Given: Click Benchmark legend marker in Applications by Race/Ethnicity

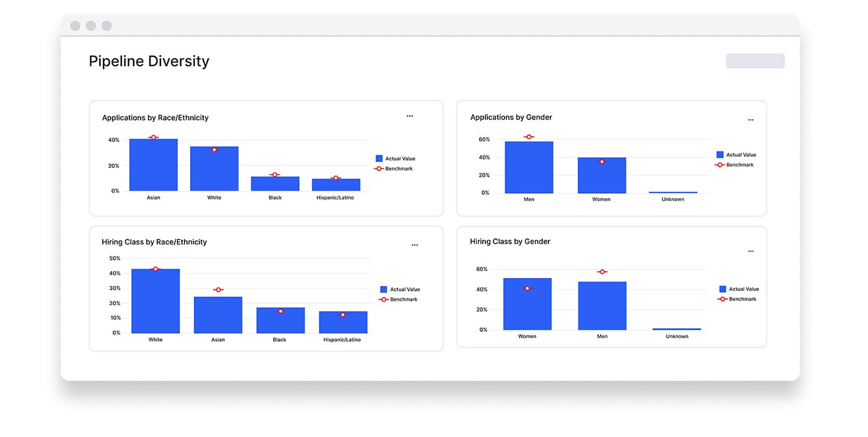Looking at the screenshot, I should [x=379, y=169].
